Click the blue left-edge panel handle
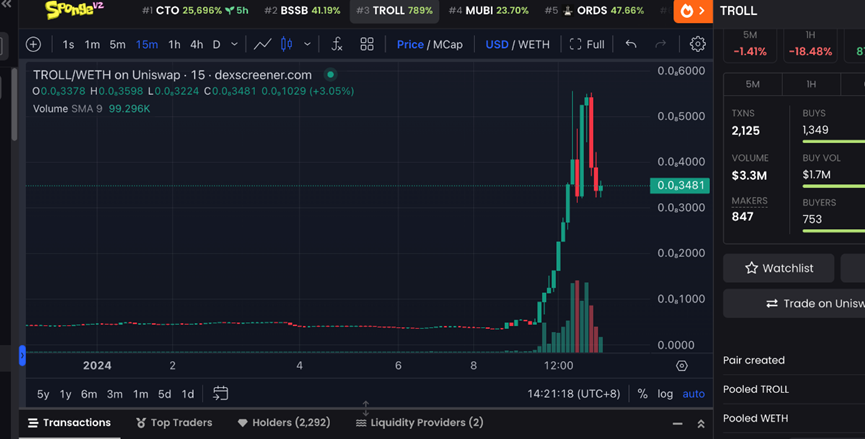 (x=22, y=356)
